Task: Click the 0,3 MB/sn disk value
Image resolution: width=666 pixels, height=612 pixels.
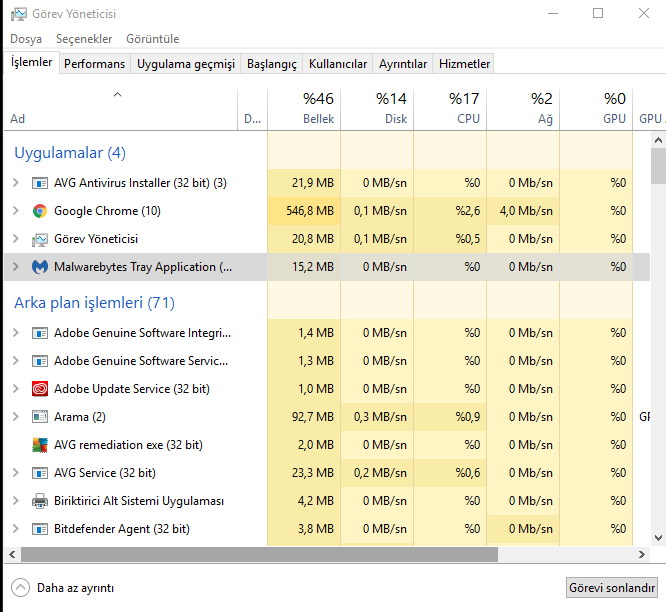Action: pos(380,417)
